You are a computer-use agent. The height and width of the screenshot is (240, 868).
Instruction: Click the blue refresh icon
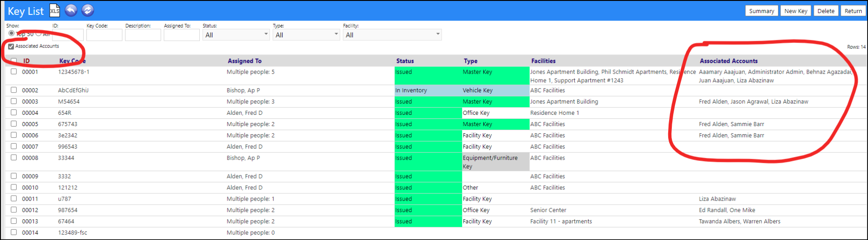point(88,10)
